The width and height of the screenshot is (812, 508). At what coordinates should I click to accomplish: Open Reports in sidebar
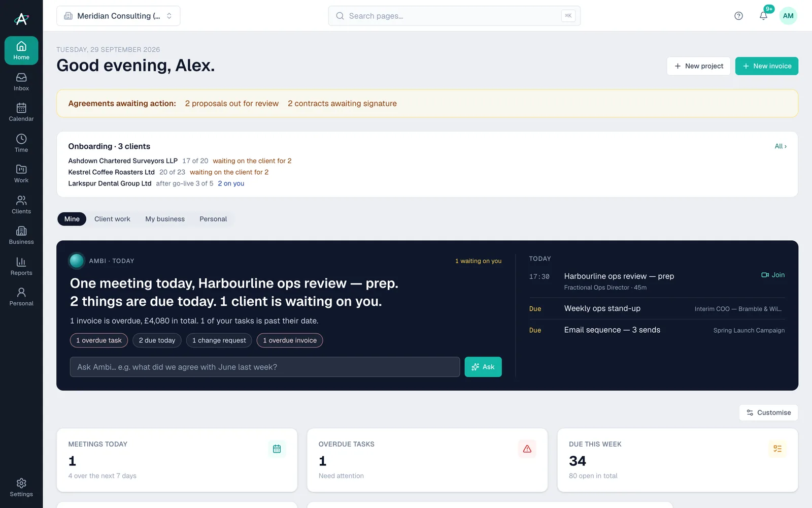point(21,266)
